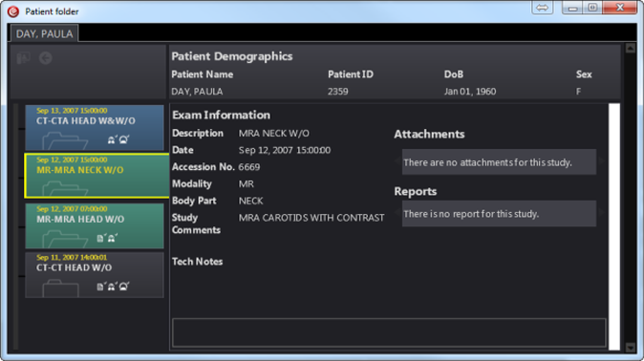
Task: Select the DAY, PAULA tab
Action: 44,33
